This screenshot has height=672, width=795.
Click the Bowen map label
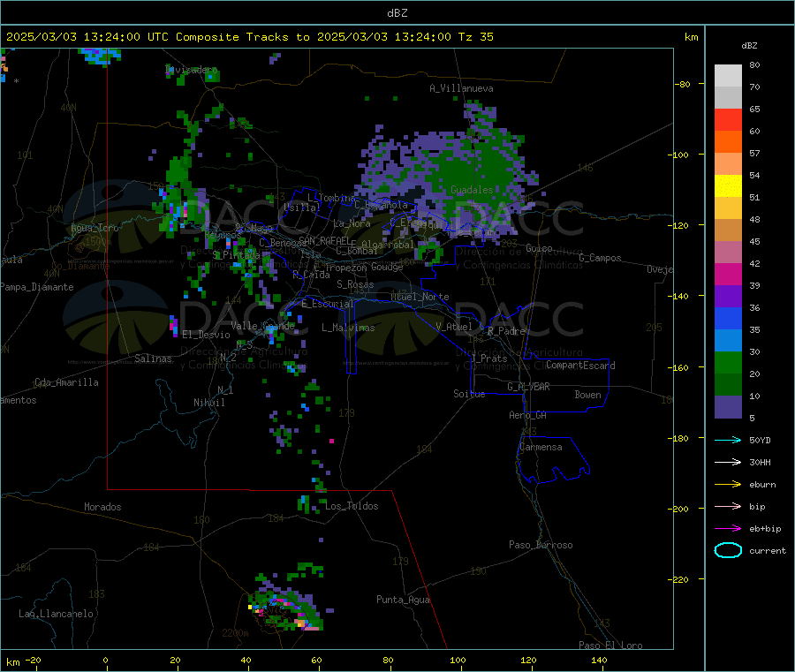(587, 395)
